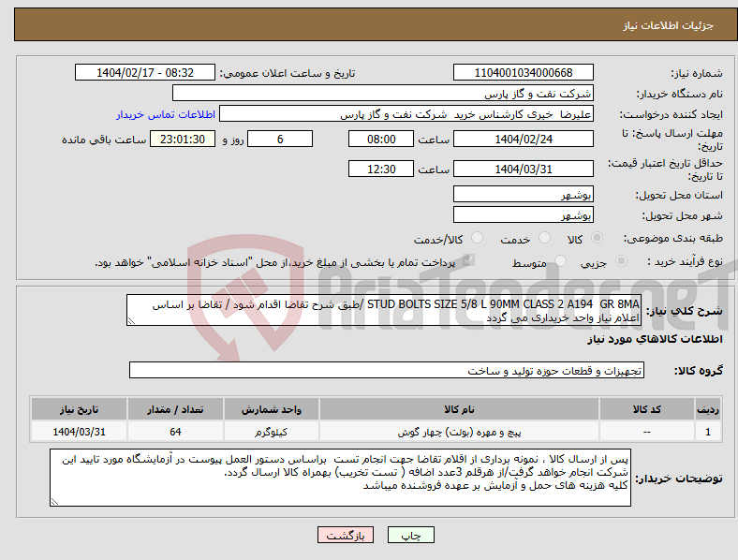This screenshot has height=560, width=738.
Task: Toggle the Islamic treasury payment checkbox
Action: tap(468, 260)
